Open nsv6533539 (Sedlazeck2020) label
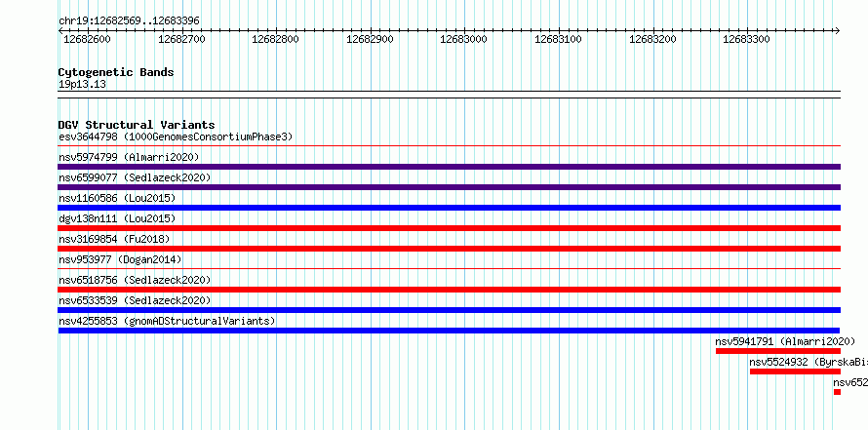 pyautogui.click(x=135, y=300)
